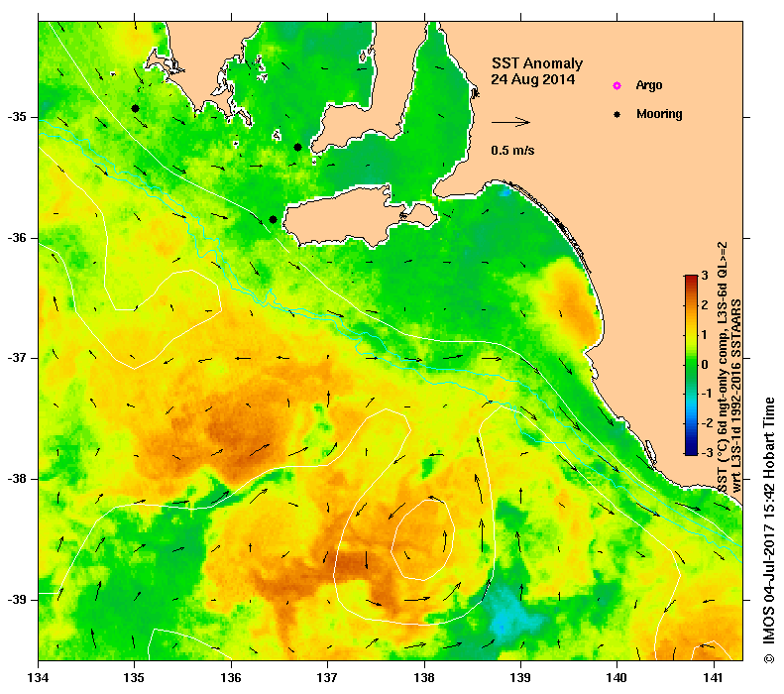Click the longitude label 138
784x694 pixels.
(424, 678)
